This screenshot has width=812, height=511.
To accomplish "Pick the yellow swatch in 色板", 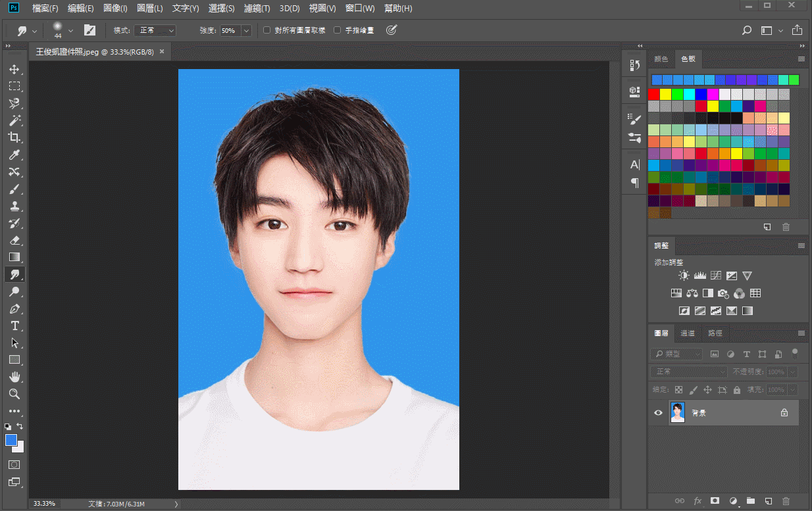I will point(665,94).
